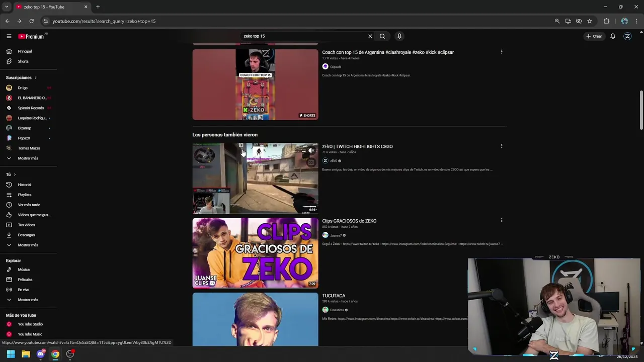
Task: Open Chrome extensions puzzle icon
Action: click(x=607, y=21)
